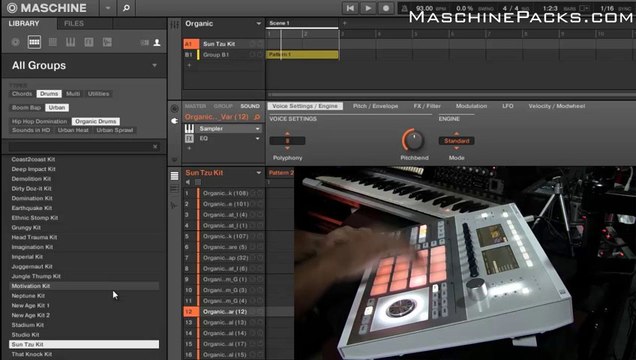
Task: Open the Sampler plug-in dropdown
Action: point(258,129)
